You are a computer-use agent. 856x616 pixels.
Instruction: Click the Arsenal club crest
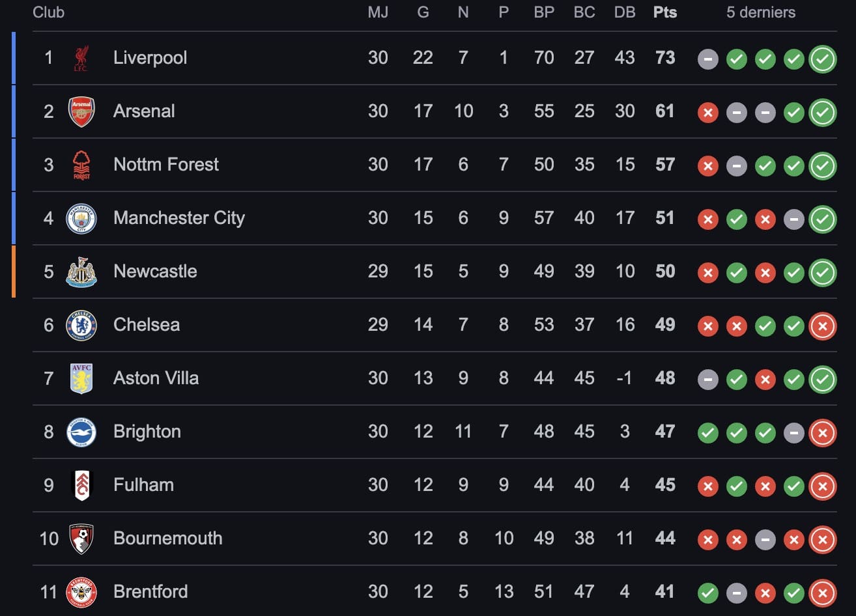tap(81, 111)
